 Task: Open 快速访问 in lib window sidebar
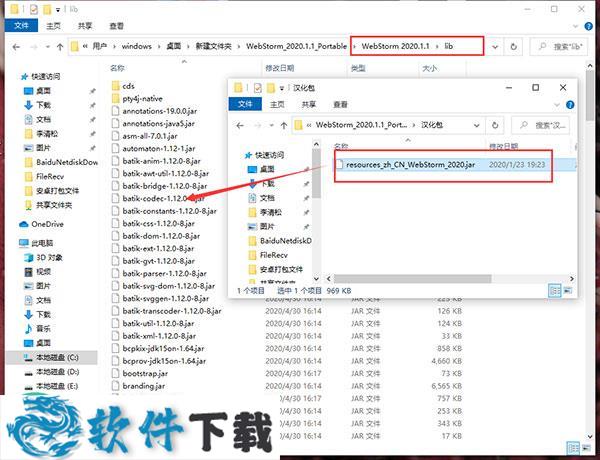tap(45, 77)
